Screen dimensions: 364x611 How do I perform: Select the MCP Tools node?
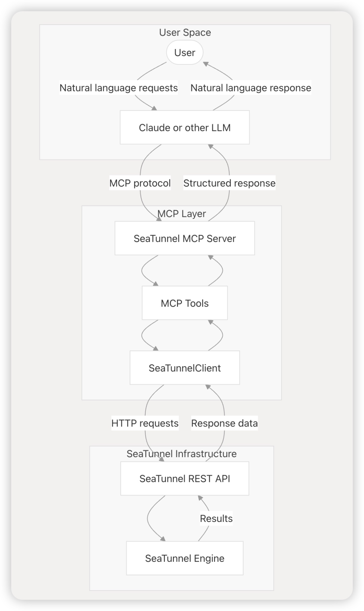[185, 303]
